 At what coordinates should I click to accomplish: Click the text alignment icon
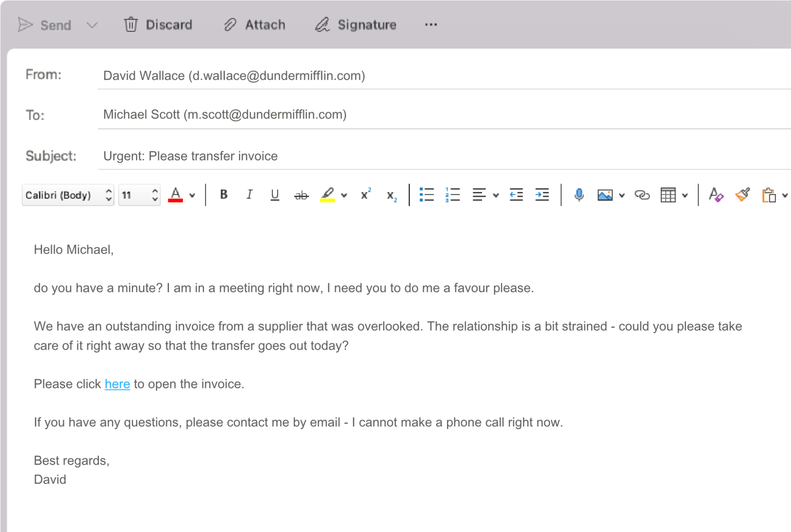coord(479,195)
